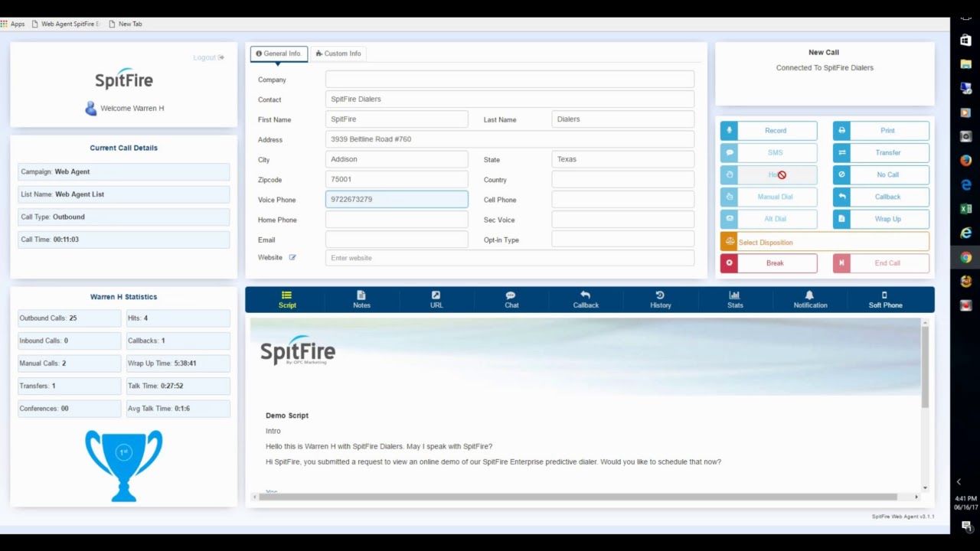Click the Call Time 00:11:03 entry
Viewport: 980px width, 551px height.
tap(123, 240)
